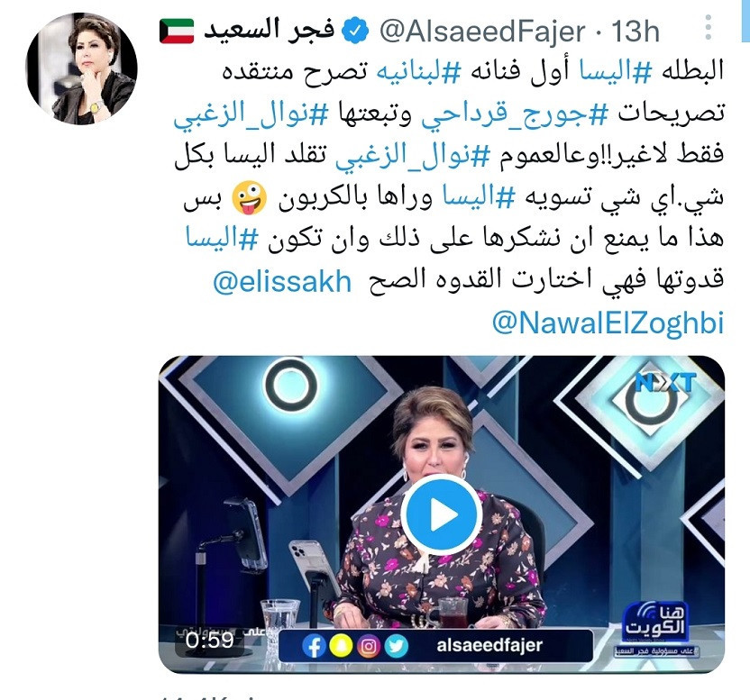The height and width of the screenshot is (700, 750).
Task: Click the 0:59 video duration label
Action: [x=209, y=640]
